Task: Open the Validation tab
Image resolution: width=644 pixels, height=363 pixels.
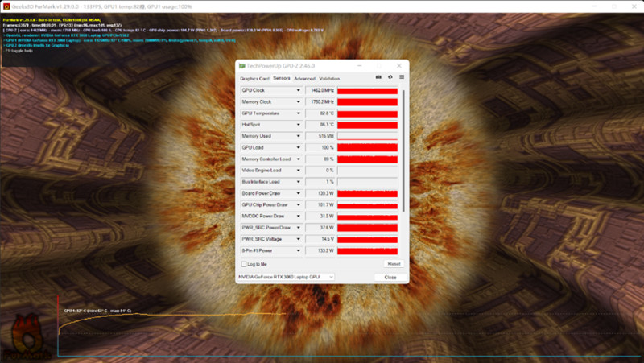Action: coord(329,78)
